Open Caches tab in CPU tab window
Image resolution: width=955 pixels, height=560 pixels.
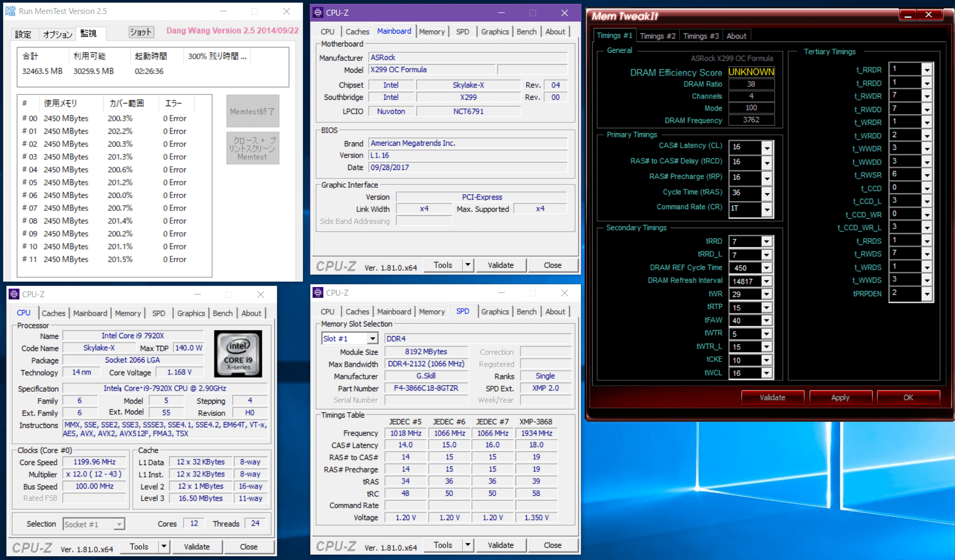[x=53, y=313]
